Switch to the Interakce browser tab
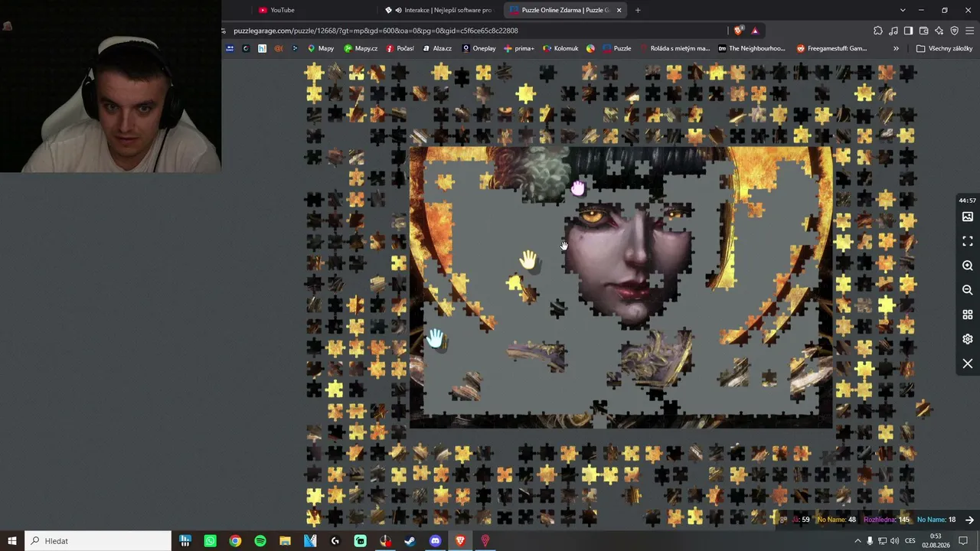 pos(440,10)
